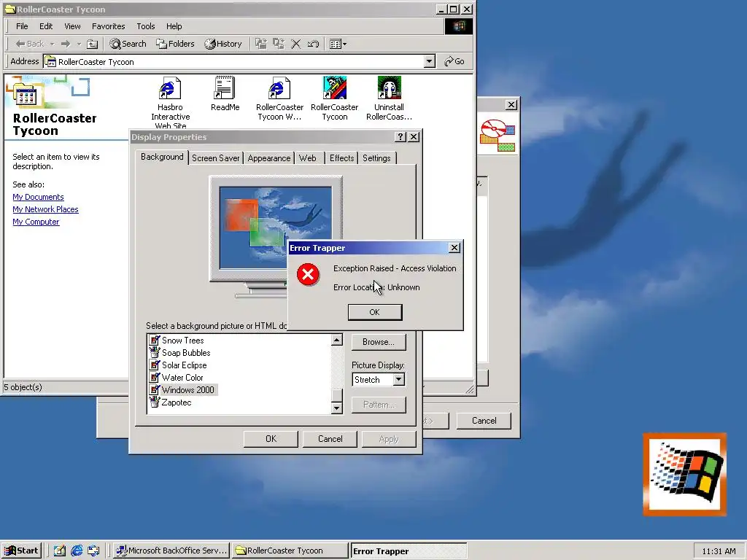Switch to the Settings tab
This screenshot has height=560, width=747.
tap(376, 158)
